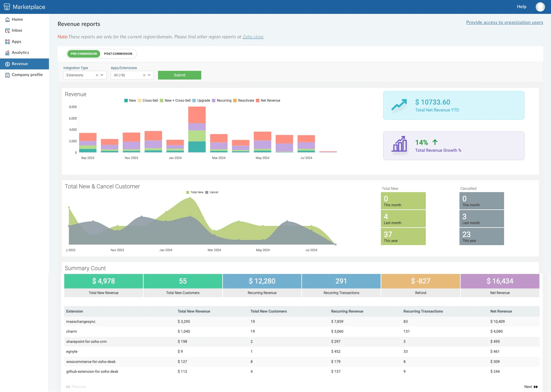Screen dimensions: 551x392
Task: Expand the Apps/Extensions dropdown arrow
Action: [x=149, y=75]
